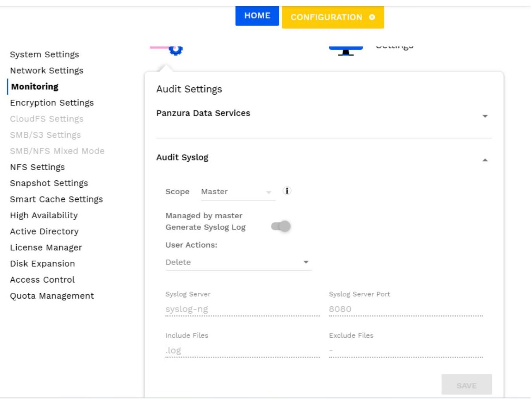
Task: Go to Disk Expansion
Action: [x=43, y=264]
